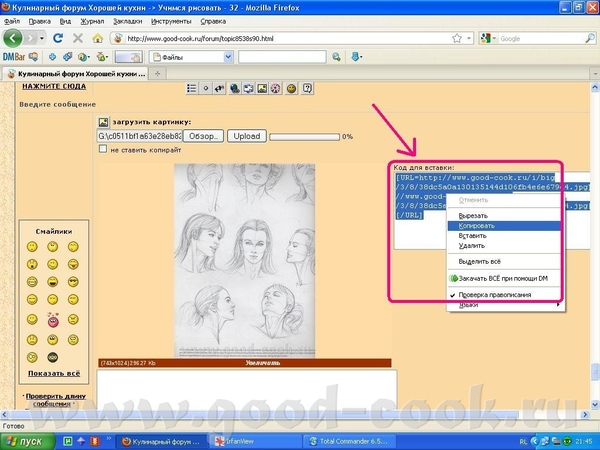Expand the 'Языки' submenu in the context menu
This screenshot has width=600, height=450.
[x=504, y=305]
